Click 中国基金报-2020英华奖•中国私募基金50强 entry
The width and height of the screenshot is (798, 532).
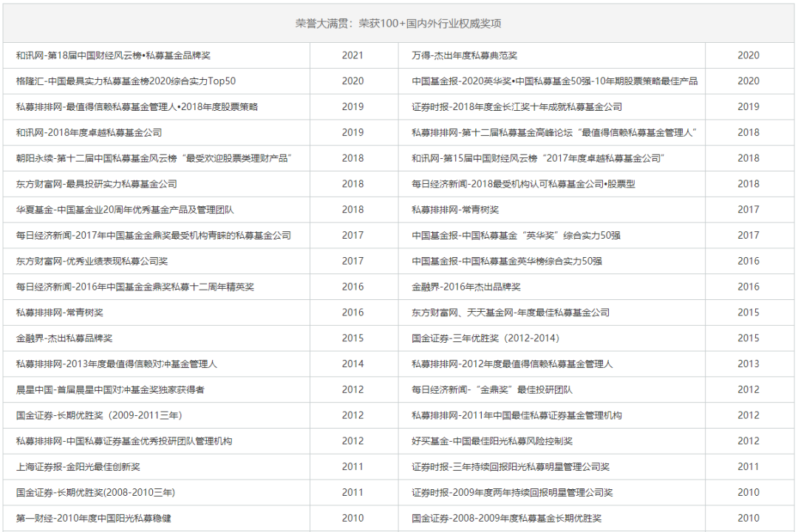(x=555, y=81)
